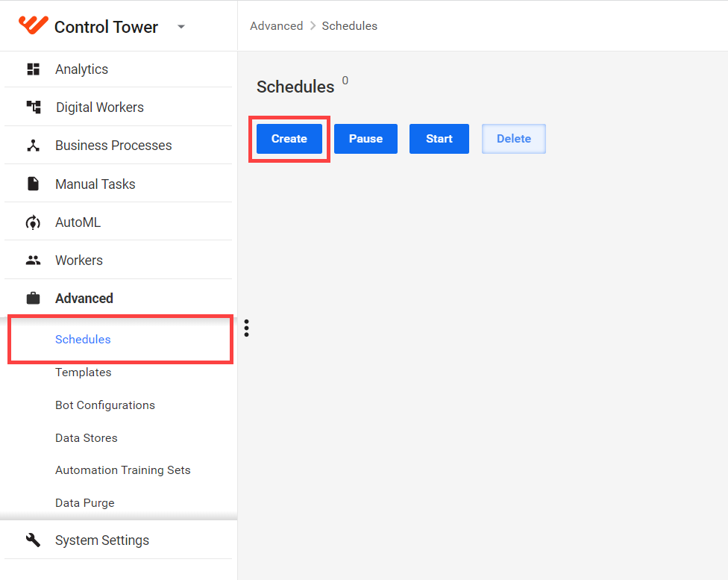Click the Schedules breadcrumb link
The image size is (728, 580).
[x=350, y=26]
